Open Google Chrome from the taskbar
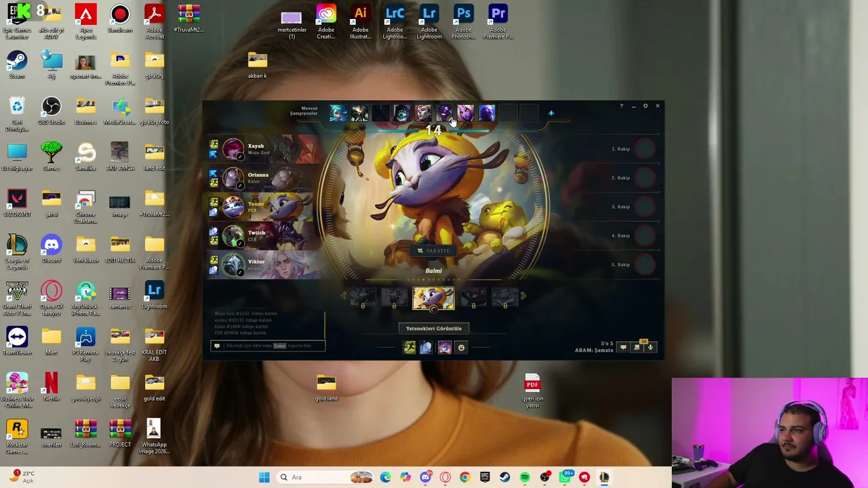The height and width of the screenshot is (488, 868). tap(465, 477)
